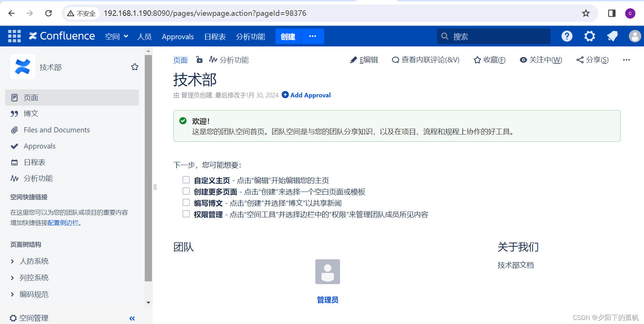Click the Add Approval link
The image size is (644, 324).
pyautogui.click(x=306, y=95)
